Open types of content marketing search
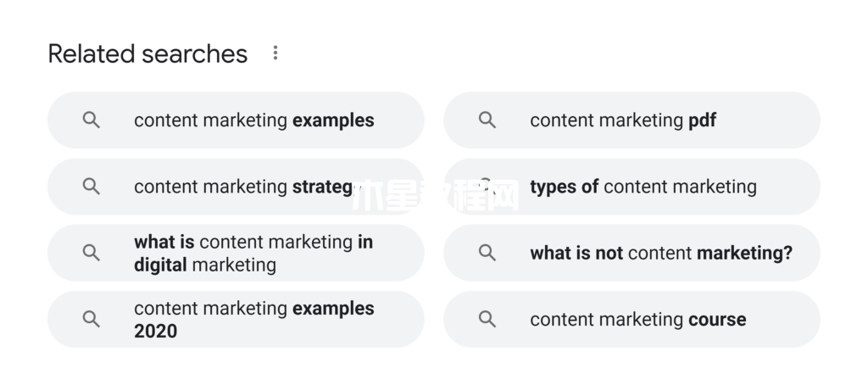 click(x=632, y=187)
